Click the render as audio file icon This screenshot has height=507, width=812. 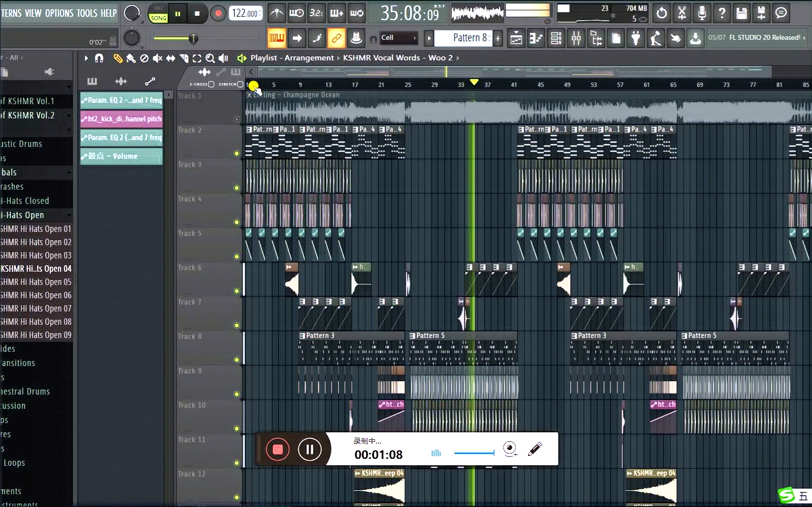coord(761,13)
